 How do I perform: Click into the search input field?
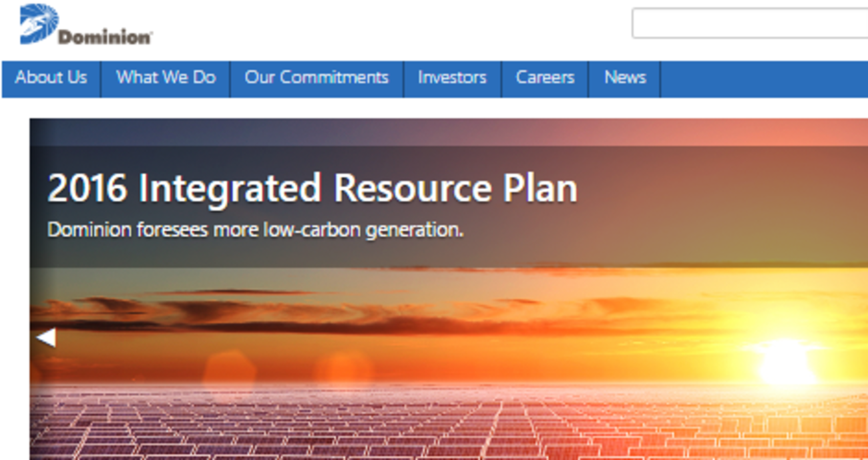click(x=750, y=23)
